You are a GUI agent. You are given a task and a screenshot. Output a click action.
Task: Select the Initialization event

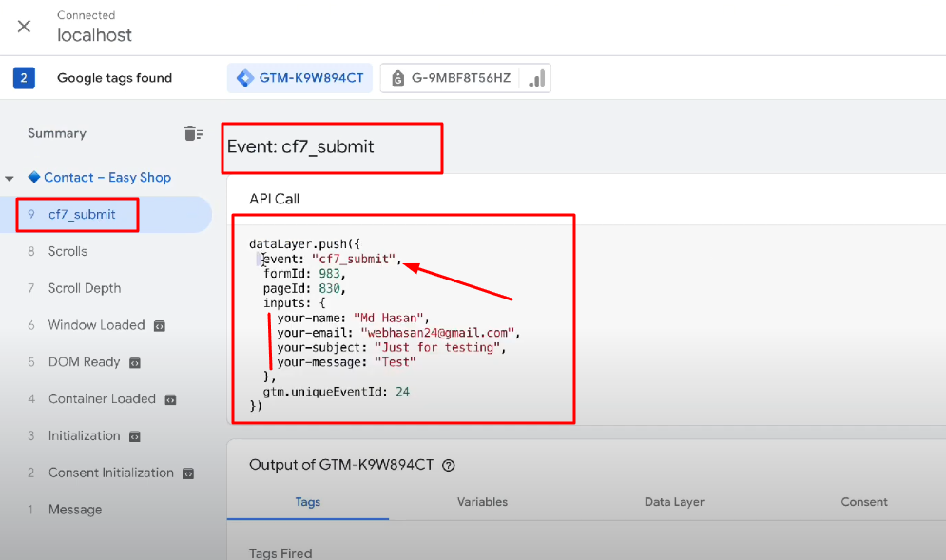tap(84, 435)
